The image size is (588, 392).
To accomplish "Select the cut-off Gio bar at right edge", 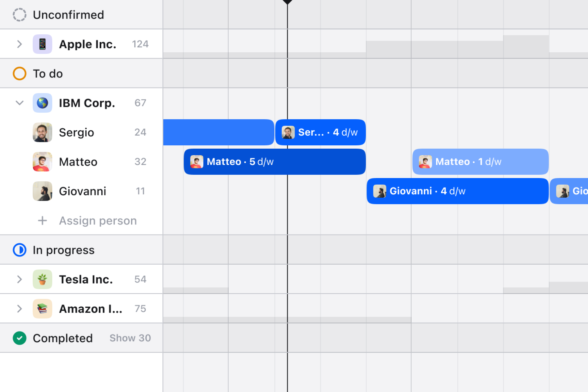I will (569, 191).
